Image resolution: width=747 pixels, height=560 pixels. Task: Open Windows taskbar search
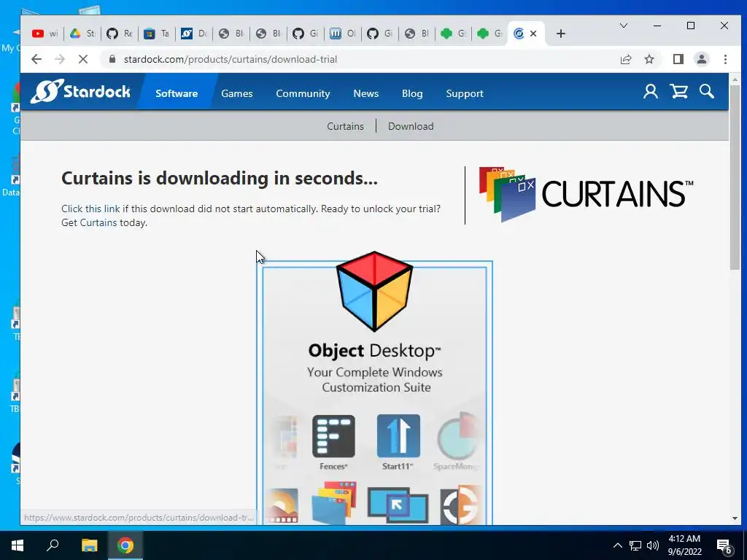click(53, 545)
